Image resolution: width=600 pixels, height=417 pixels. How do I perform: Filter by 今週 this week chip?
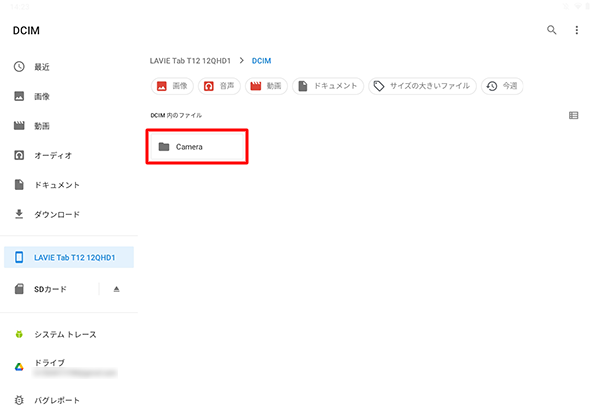click(502, 86)
